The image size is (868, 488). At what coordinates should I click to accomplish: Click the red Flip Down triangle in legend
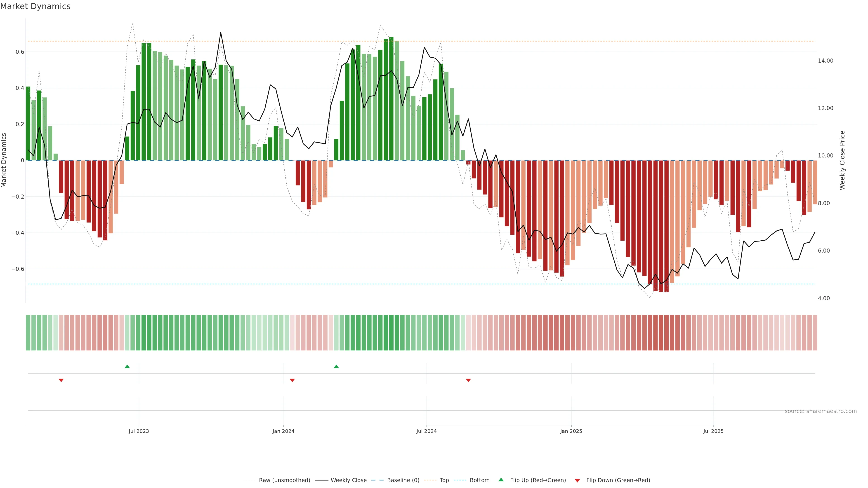tap(577, 481)
